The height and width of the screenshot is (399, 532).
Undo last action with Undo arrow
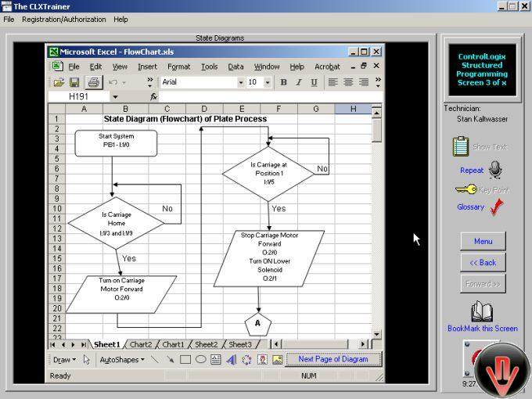(x=113, y=82)
